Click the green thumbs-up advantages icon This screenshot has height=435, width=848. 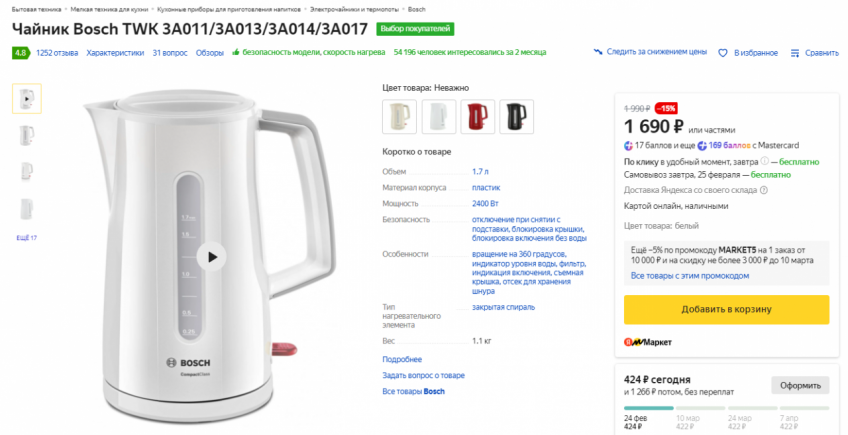click(235, 52)
